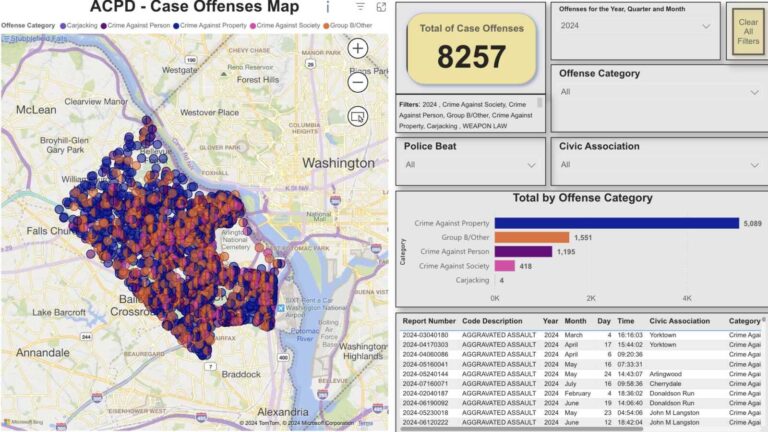Screen dimensions: 768x432
Task: Select the Crime Against Society pink bar
Action: point(504,266)
